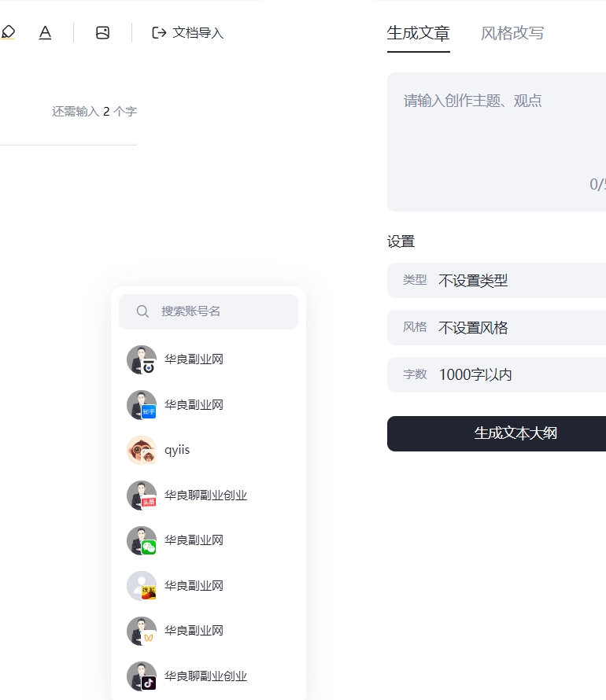The image size is (606, 700).
Task: Click the 还需输入 2 个字 hint text
Action: click(x=94, y=111)
